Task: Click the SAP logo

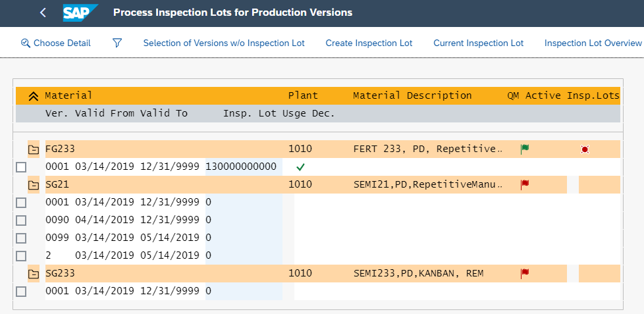Action: click(80, 13)
